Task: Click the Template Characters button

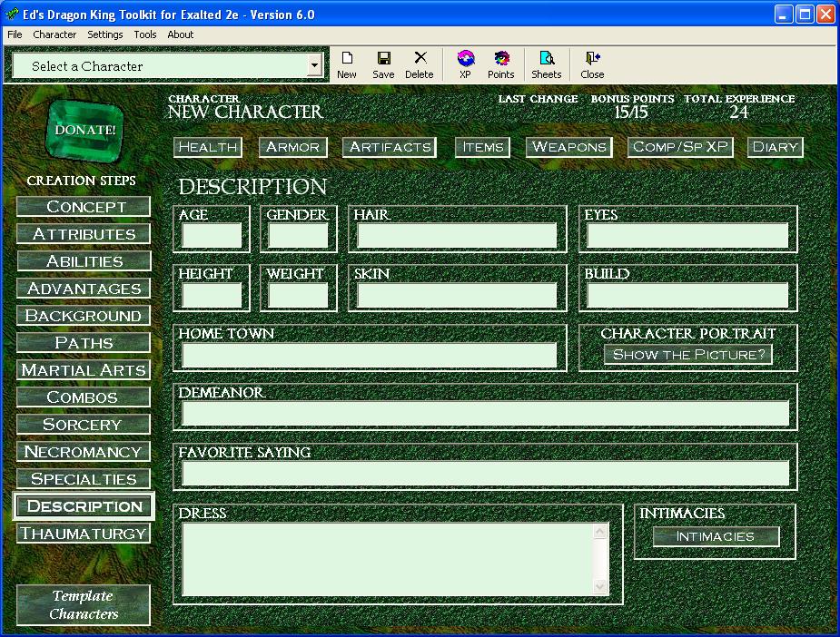Action: pyautogui.click(x=84, y=605)
